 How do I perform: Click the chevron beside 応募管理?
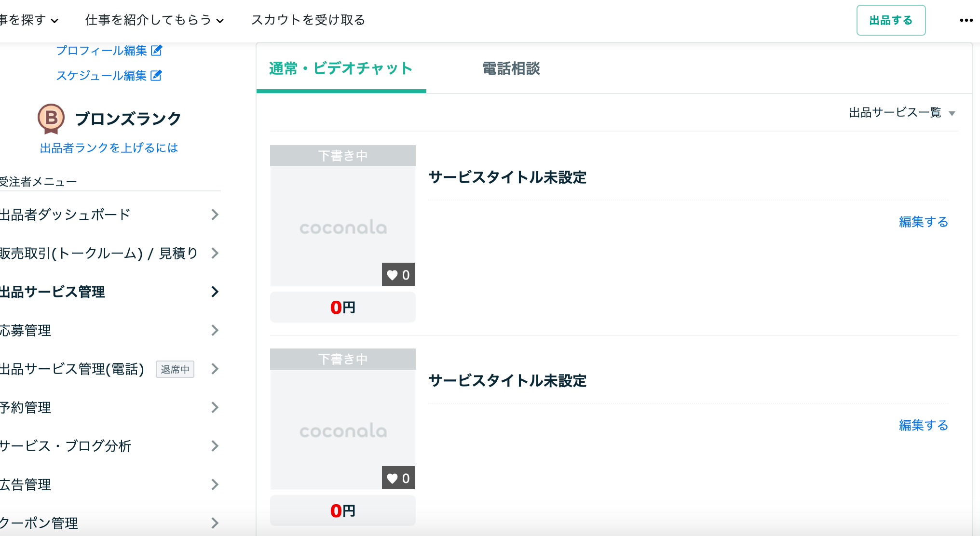(214, 330)
